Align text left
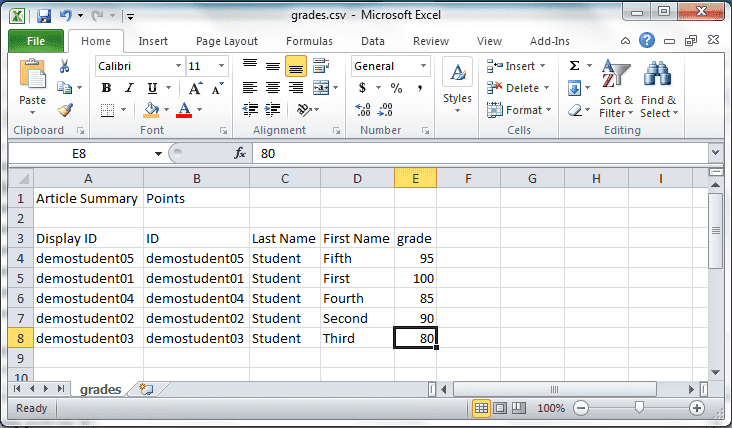732x428 pixels. pyautogui.click(x=250, y=87)
